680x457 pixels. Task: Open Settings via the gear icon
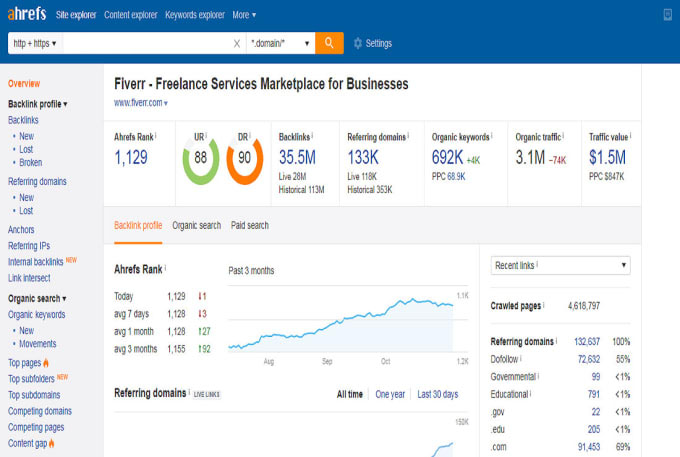pos(358,44)
